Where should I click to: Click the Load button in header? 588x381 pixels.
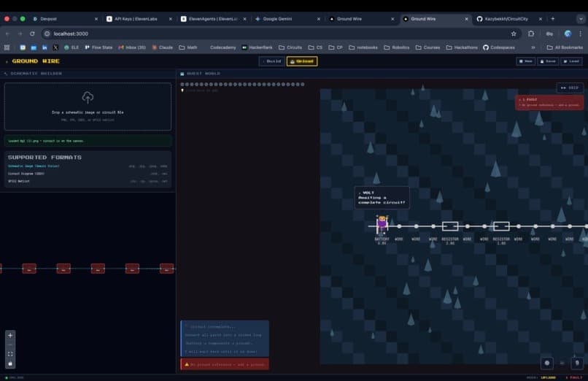571,61
